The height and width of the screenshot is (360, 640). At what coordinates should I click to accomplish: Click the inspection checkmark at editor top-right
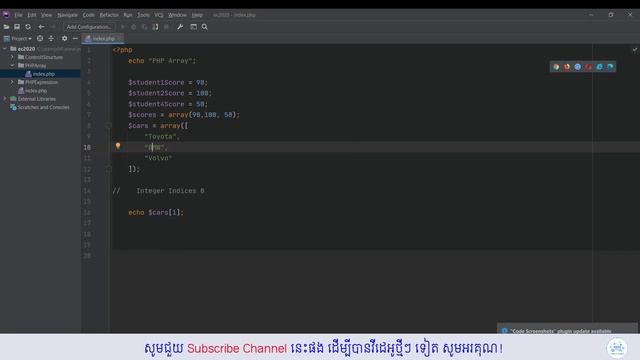point(635,50)
